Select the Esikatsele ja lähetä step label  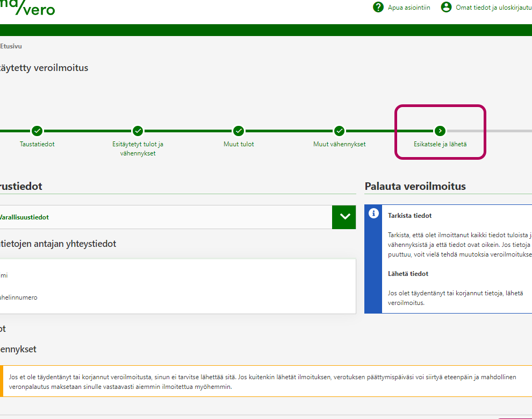[x=440, y=144]
